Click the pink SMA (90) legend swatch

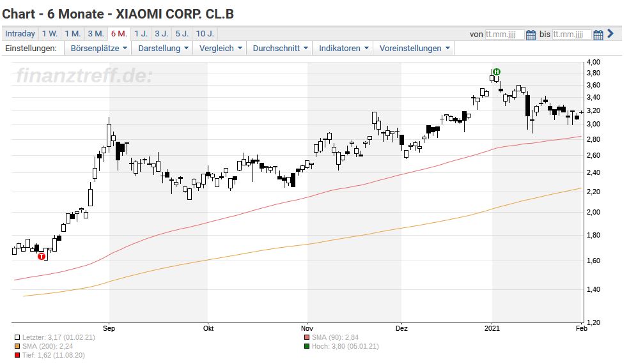(307, 338)
